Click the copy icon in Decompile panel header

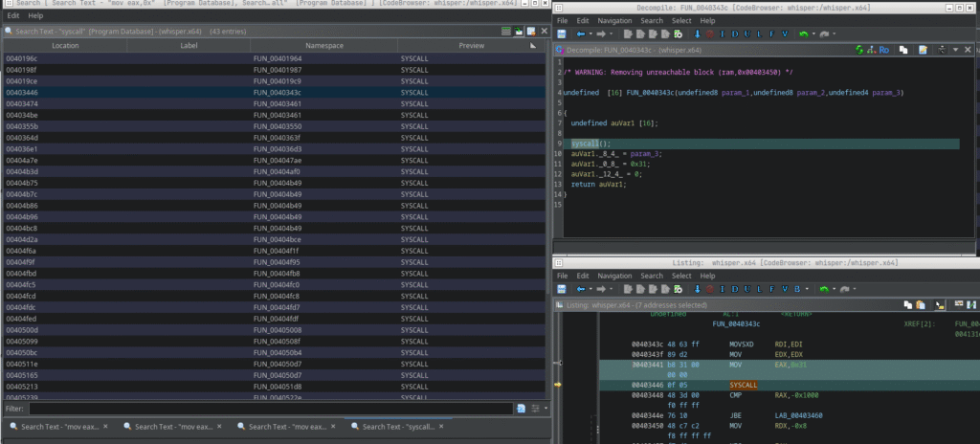(x=905, y=49)
